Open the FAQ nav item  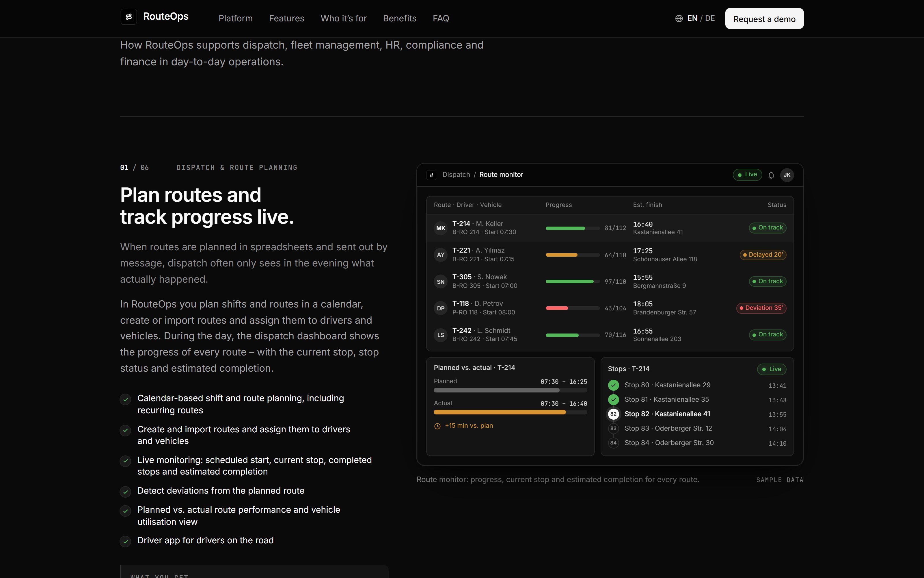[x=441, y=18]
